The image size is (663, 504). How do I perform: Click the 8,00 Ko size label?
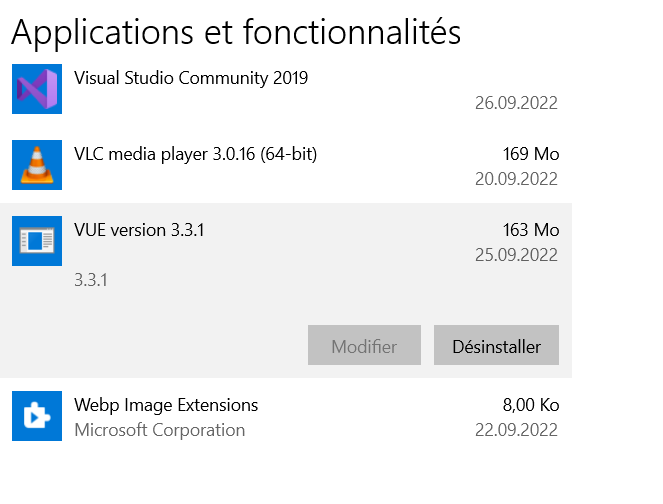point(531,405)
